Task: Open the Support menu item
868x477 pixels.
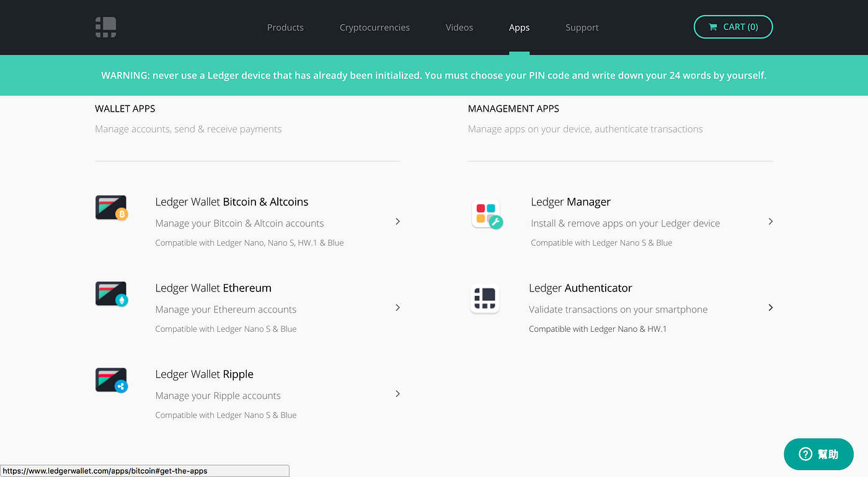Action: coord(582,27)
